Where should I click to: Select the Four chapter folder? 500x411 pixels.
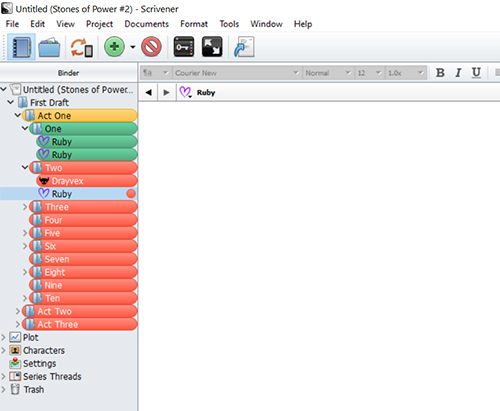(x=83, y=220)
